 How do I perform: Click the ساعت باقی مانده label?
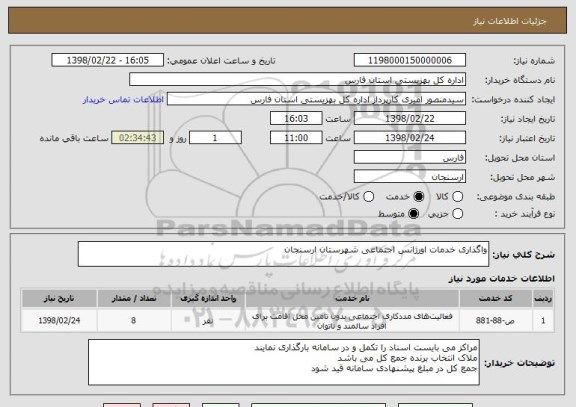[x=74, y=138]
